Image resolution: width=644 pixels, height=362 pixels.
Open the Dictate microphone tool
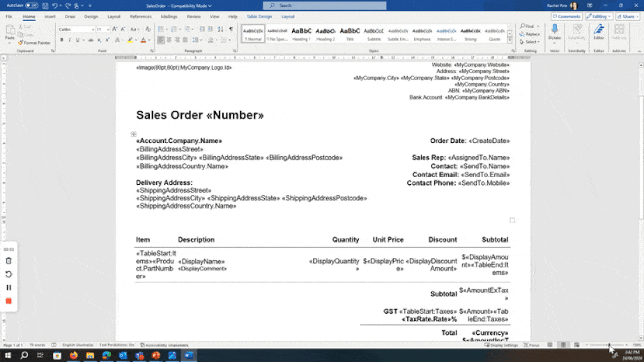pos(554,32)
